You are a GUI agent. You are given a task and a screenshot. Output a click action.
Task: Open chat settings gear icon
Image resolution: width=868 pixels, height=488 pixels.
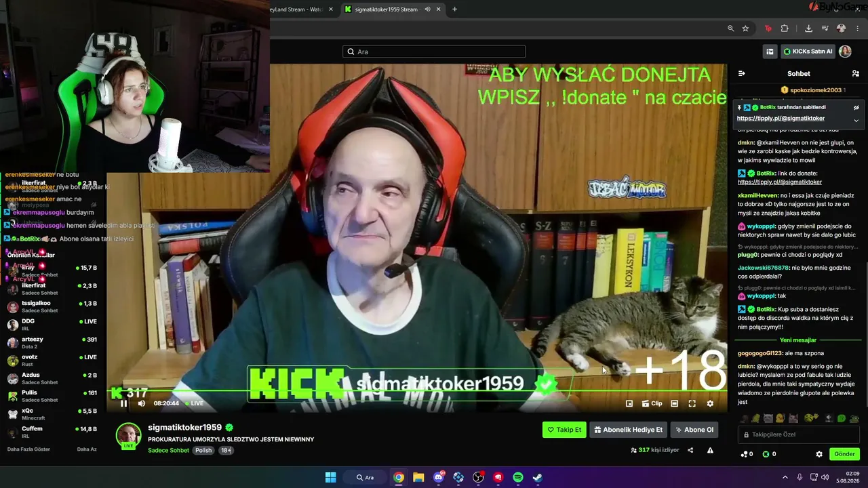click(819, 454)
